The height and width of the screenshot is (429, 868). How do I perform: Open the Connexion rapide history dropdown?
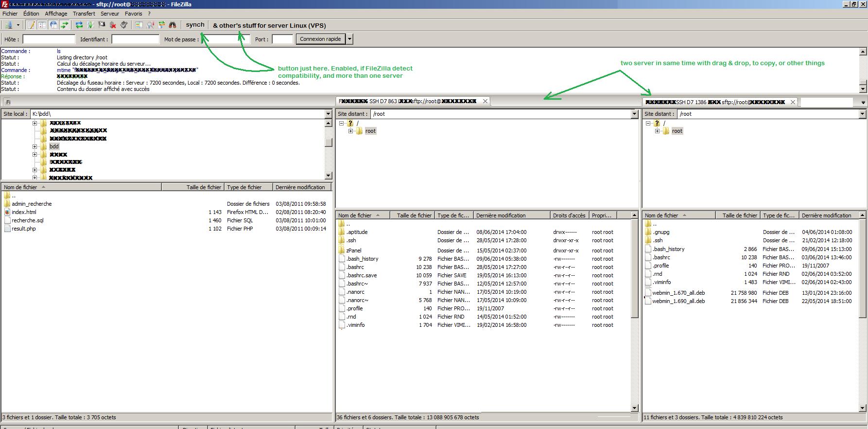(349, 39)
